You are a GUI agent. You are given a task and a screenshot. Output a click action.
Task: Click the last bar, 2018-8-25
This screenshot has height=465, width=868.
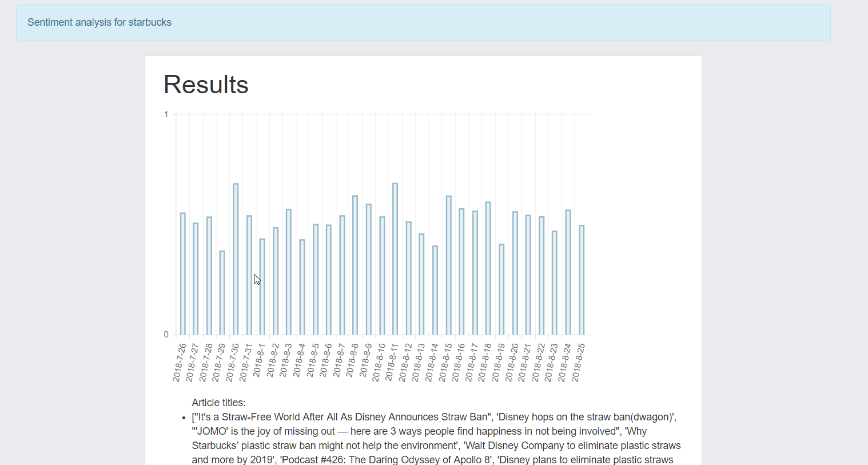581,280
